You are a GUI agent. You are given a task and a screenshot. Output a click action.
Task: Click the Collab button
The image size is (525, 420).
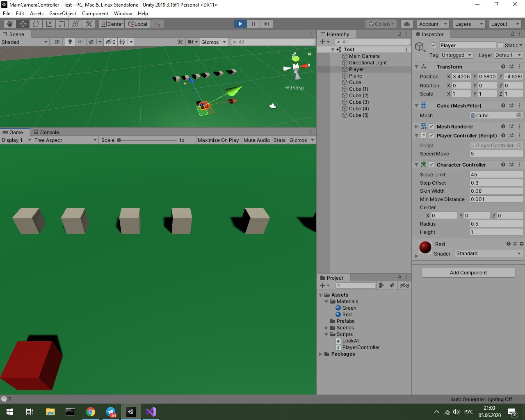point(381,24)
